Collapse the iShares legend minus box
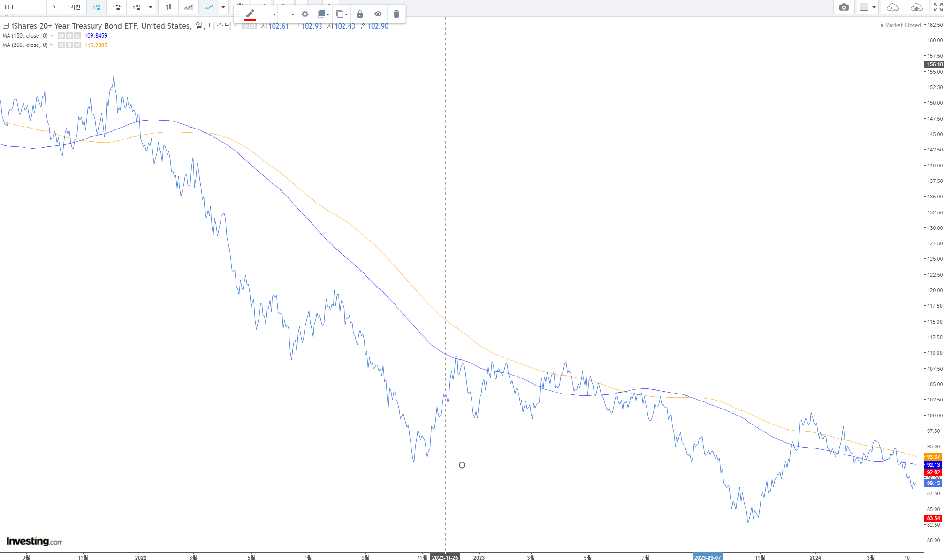Screen dimensions: 944x560 click(6, 26)
